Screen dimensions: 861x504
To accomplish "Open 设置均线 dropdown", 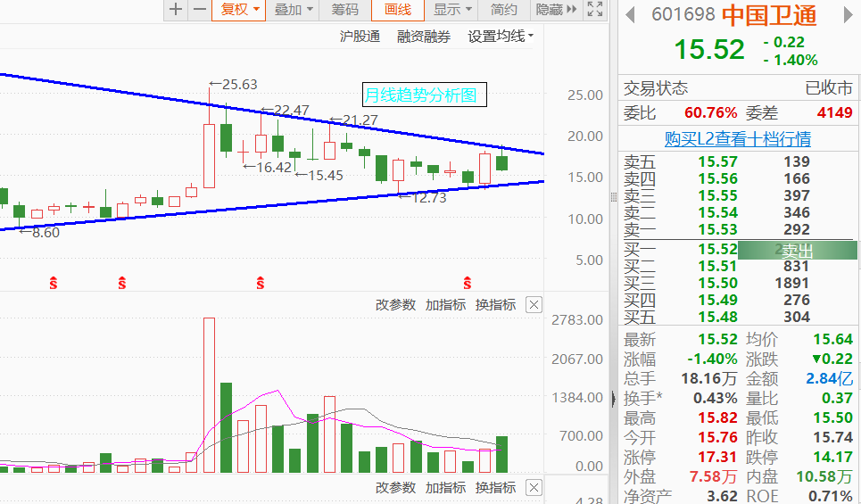I will pos(501,37).
